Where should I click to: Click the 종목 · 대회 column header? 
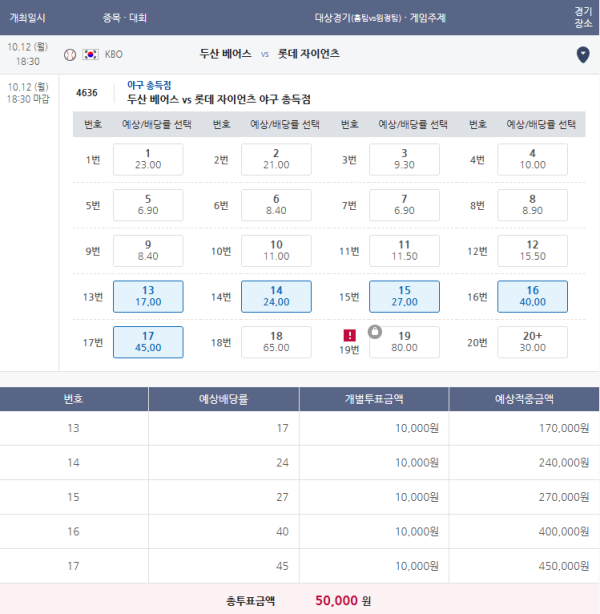[x=125, y=18]
